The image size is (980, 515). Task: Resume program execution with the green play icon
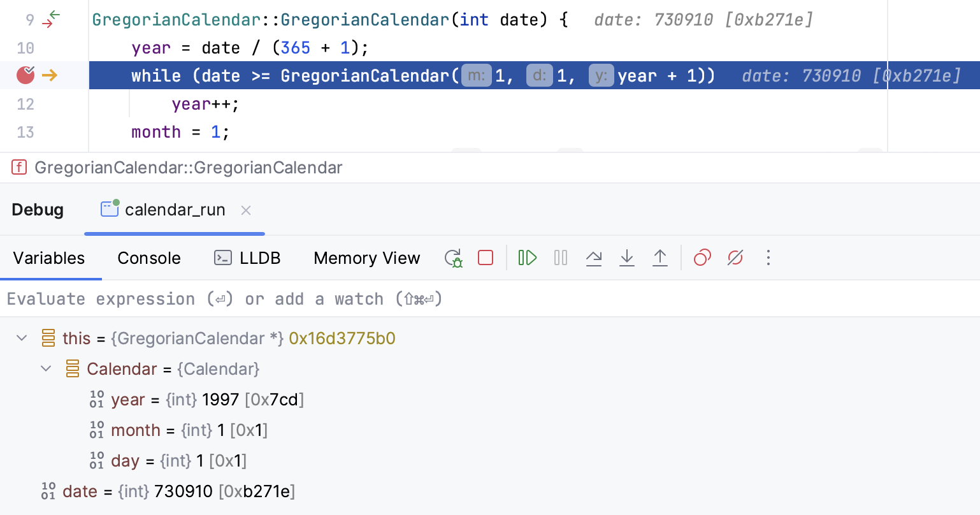[x=527, y=257]
